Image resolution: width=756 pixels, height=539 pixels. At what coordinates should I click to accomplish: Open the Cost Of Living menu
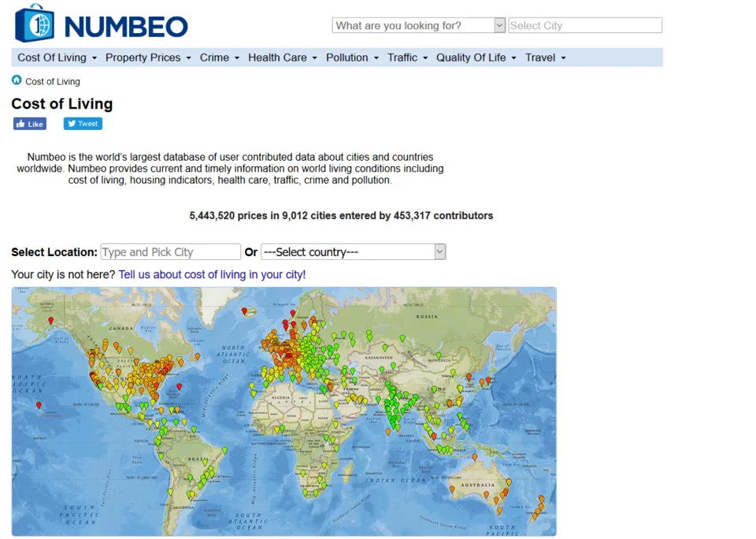(x=57, y=58)
